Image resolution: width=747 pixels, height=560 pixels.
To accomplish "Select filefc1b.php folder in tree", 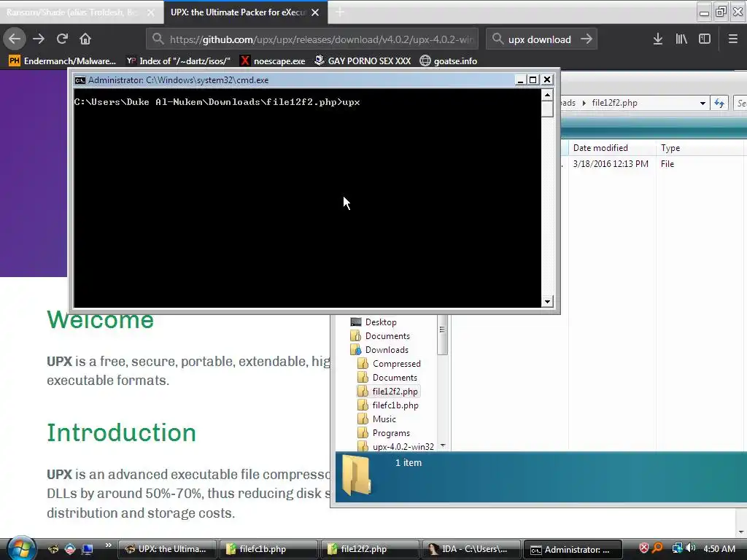I will (388, 405).
